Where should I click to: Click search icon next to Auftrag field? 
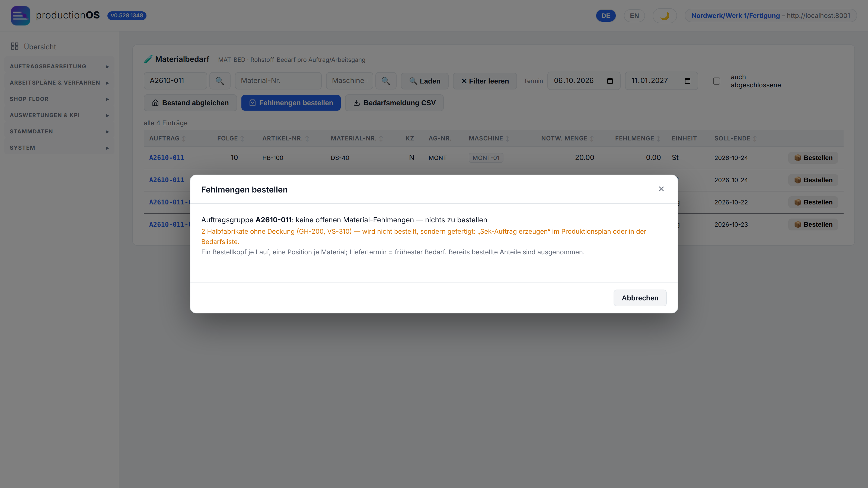tap(220, 81)
